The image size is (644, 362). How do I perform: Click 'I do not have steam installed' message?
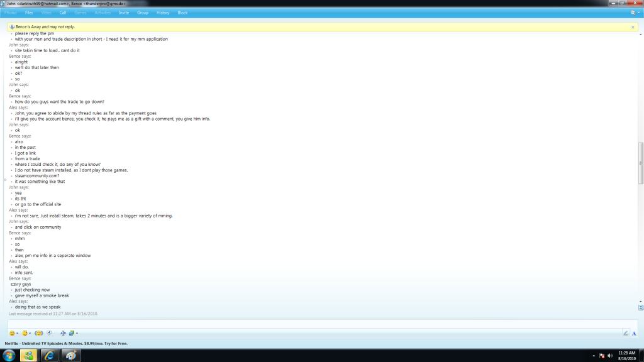[x=72, y=170]
